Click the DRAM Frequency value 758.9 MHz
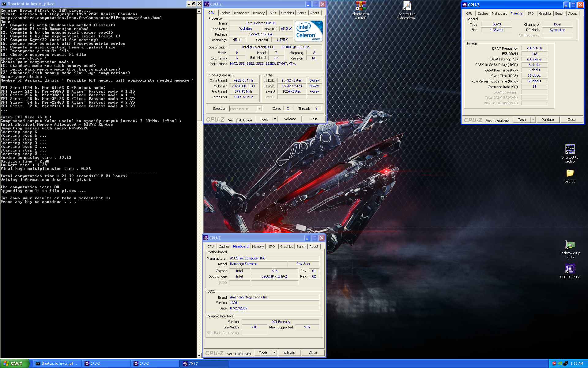 [x=534, y=48]
